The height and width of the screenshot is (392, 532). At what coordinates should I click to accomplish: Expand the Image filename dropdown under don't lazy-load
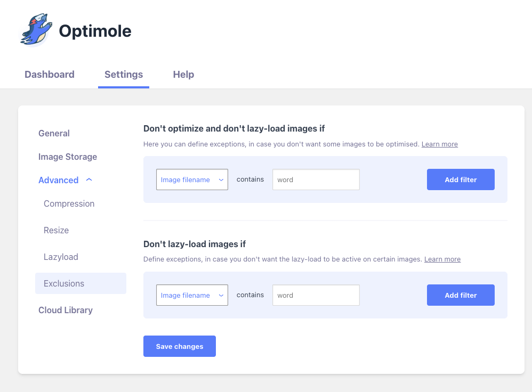click(x=192, y=295)
